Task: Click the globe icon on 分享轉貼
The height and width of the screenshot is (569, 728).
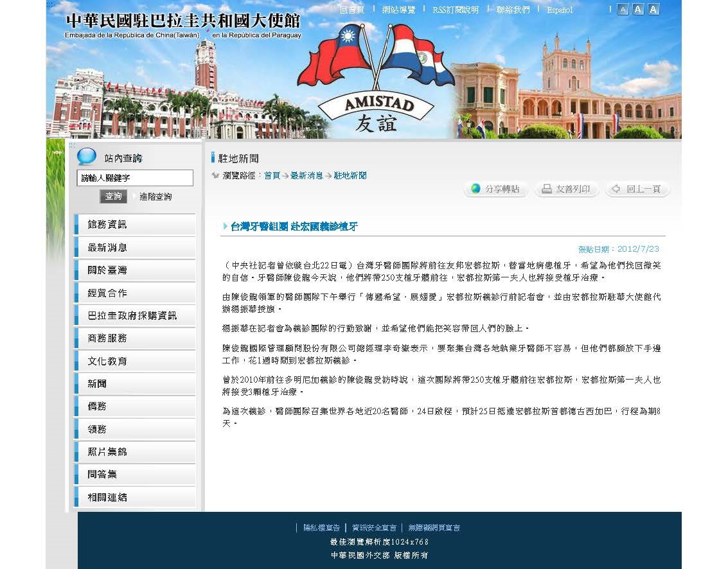Action: pos(475,188)
